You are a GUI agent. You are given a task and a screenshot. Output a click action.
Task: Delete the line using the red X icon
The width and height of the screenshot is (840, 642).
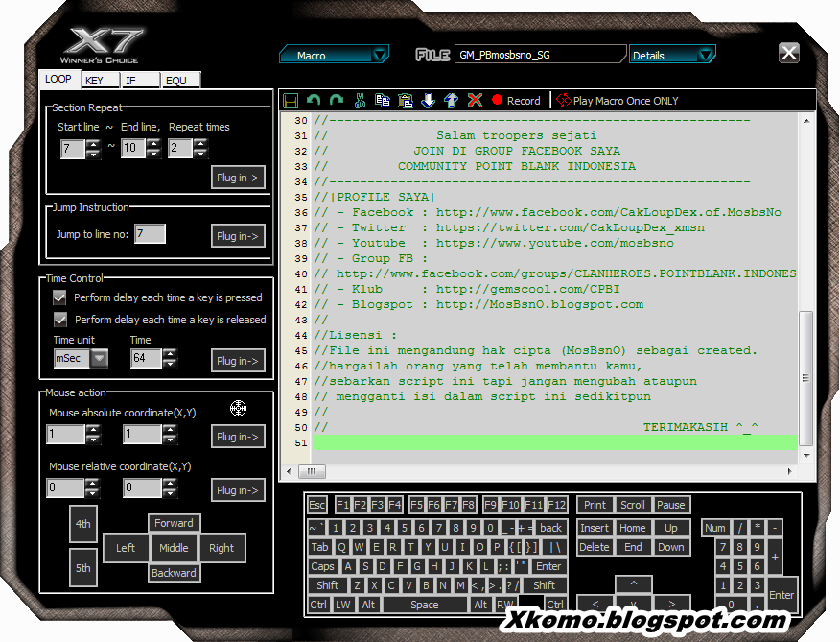(475, 100)
